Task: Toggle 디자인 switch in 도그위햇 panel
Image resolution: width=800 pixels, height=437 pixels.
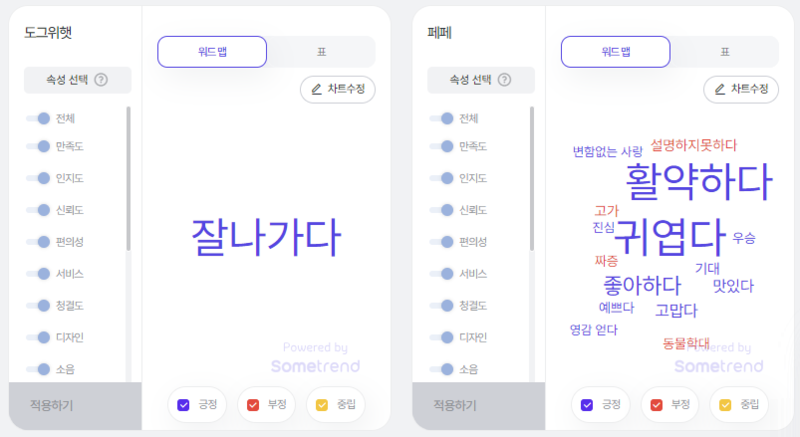Action: [38, 337]
